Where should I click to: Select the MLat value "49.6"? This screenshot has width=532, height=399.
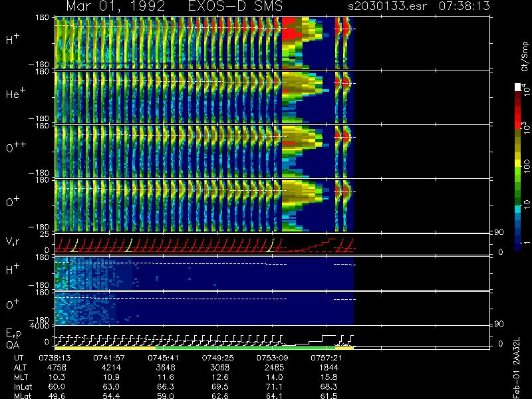57,396
